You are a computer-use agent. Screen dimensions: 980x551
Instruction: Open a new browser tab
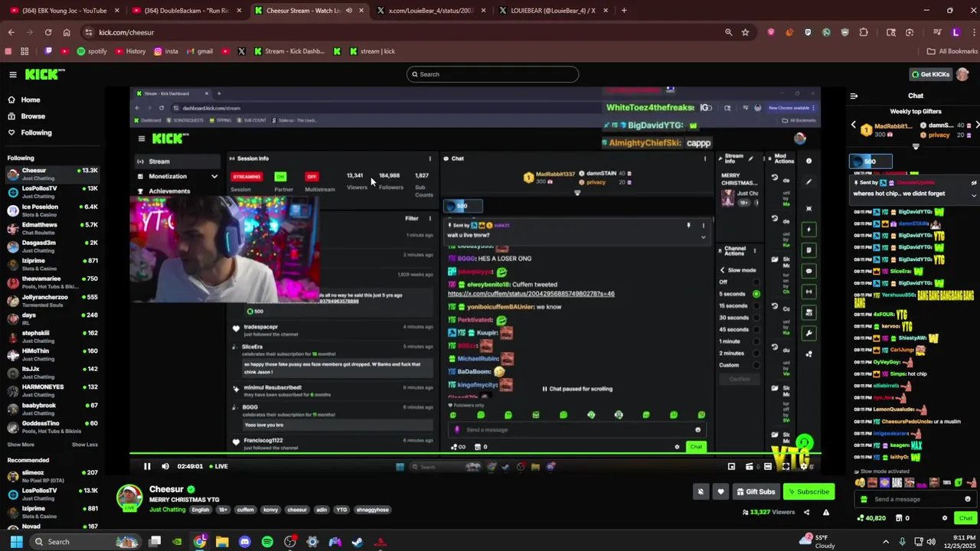click(624, 11)
